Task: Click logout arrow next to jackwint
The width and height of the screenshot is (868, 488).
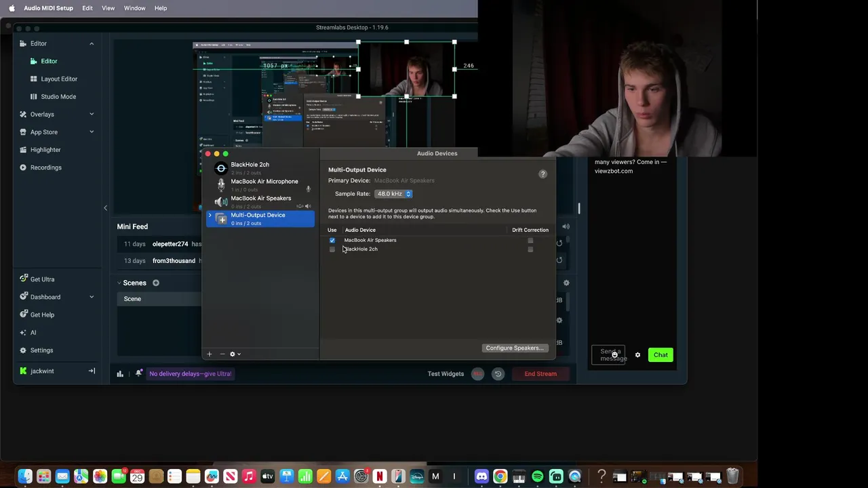Action: 92,371
